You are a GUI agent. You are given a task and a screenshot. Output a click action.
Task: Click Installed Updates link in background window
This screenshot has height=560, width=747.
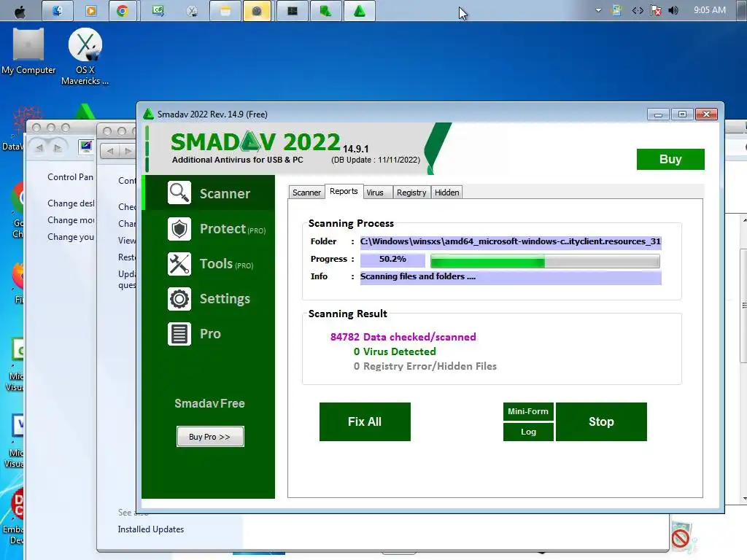pos(150,529)
